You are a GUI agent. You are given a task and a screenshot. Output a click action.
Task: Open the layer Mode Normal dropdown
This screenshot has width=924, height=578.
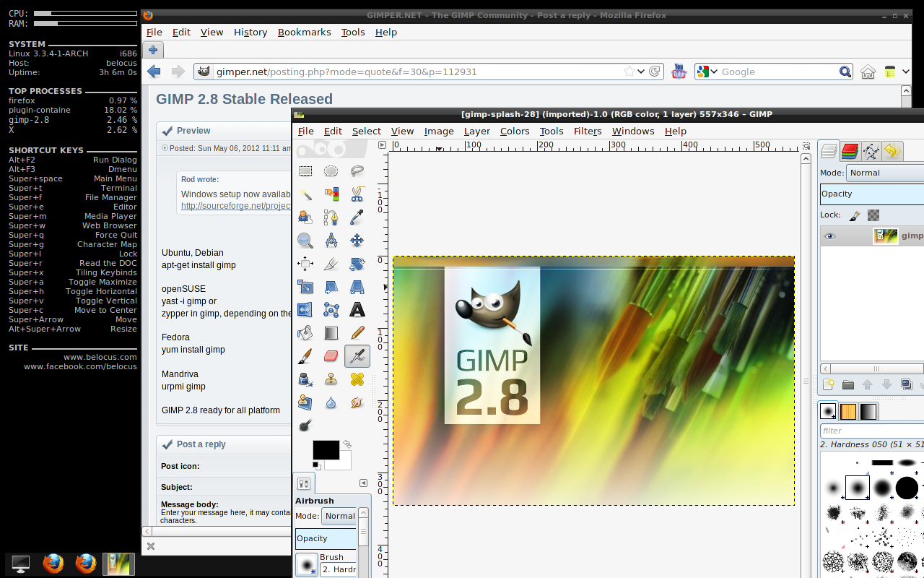coord(885,173)
